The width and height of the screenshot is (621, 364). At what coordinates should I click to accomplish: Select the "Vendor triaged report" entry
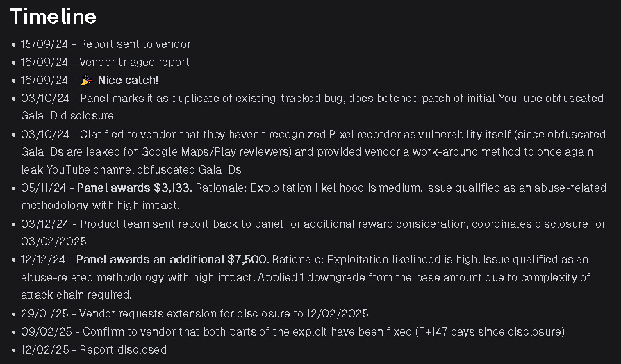135,62
